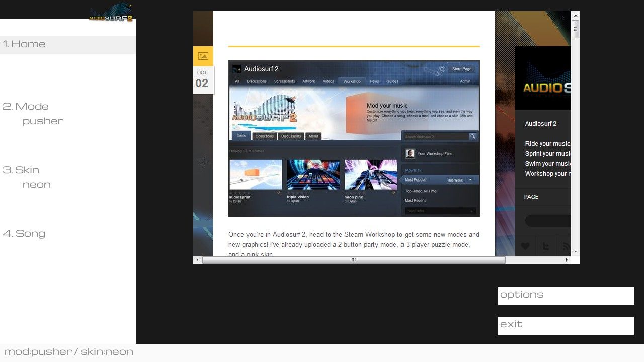This screenshot has width=644, height=362.
Task: Click the options button
Action: click(x=566, y=296)
